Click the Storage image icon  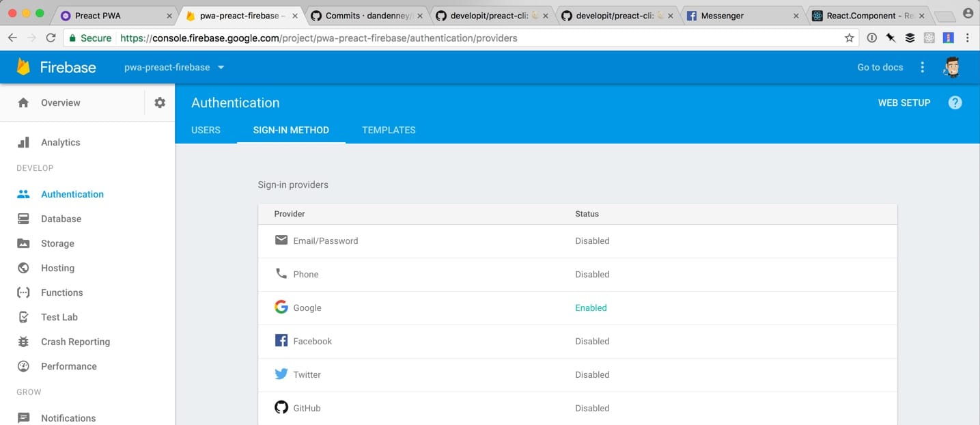[23, 243]
